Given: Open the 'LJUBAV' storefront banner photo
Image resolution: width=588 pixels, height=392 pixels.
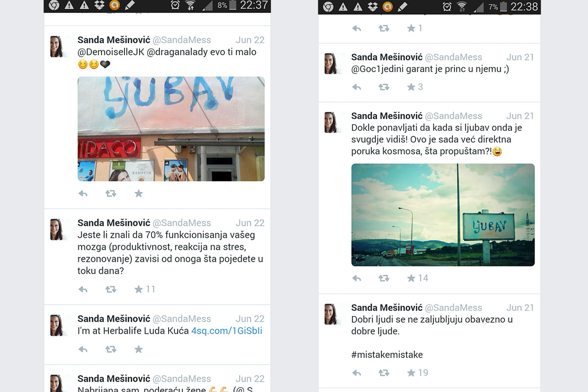Looking at the screenshot, I should pos(171,129).
